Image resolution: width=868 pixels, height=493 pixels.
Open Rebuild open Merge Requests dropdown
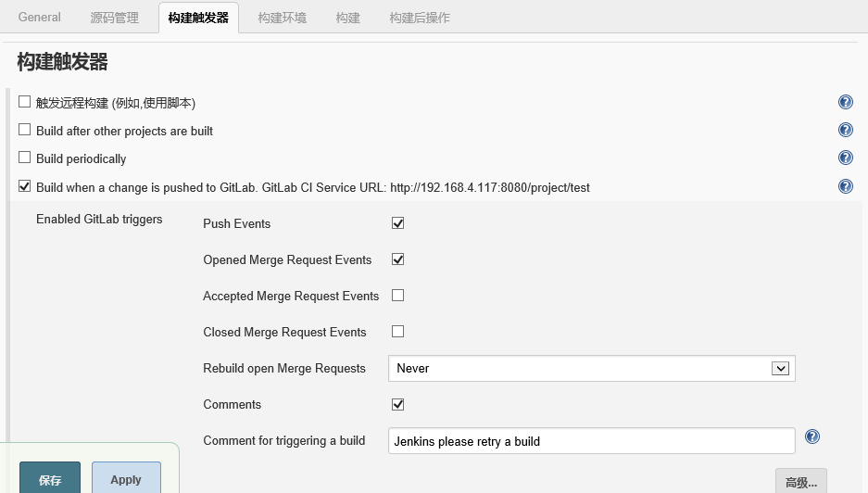591,368
